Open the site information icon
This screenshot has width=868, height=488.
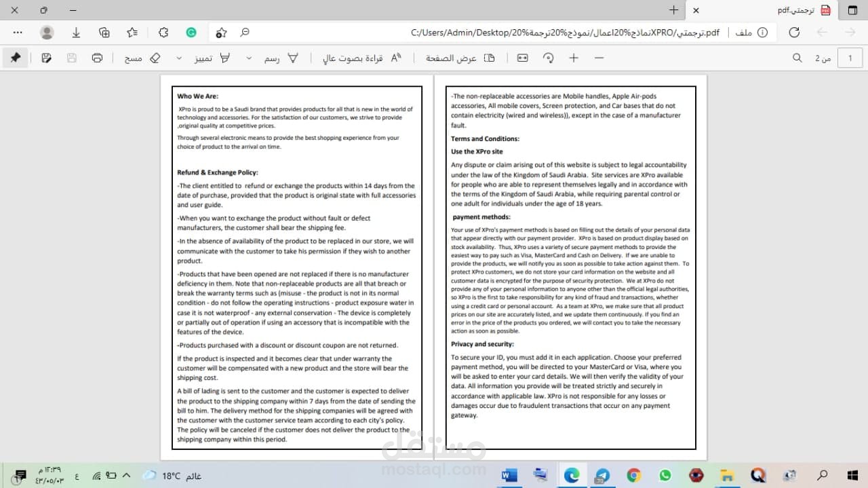[762, 33]
